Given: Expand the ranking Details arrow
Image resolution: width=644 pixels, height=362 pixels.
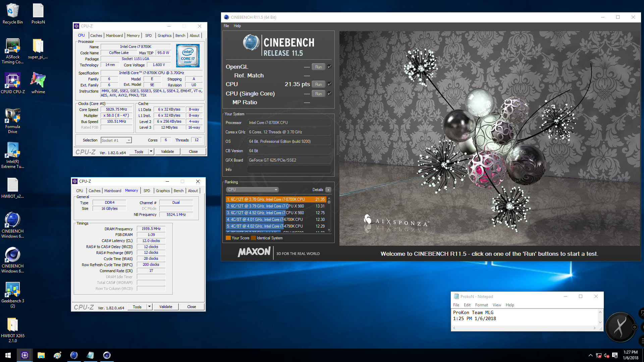Looking at the screenshot, I should coord(328,190).
